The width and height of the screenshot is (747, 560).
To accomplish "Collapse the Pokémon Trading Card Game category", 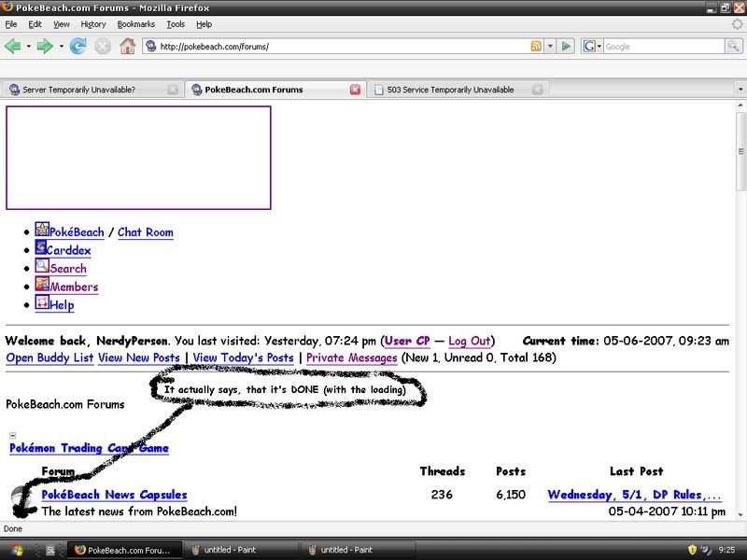I will pyautogui.click(x=13, y=435).
